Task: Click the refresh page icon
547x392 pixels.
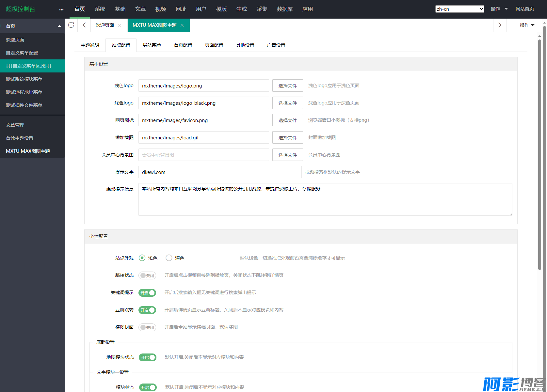Action: 71,25
